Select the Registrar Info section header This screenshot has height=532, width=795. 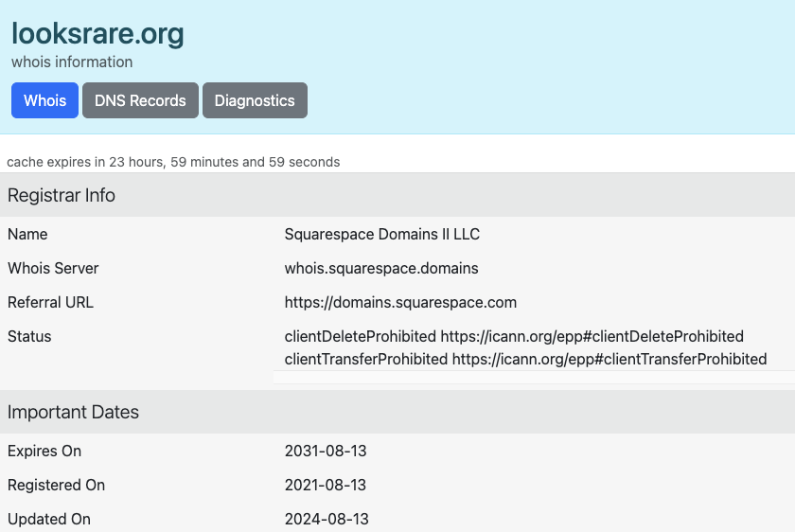[x=62, y=195]
